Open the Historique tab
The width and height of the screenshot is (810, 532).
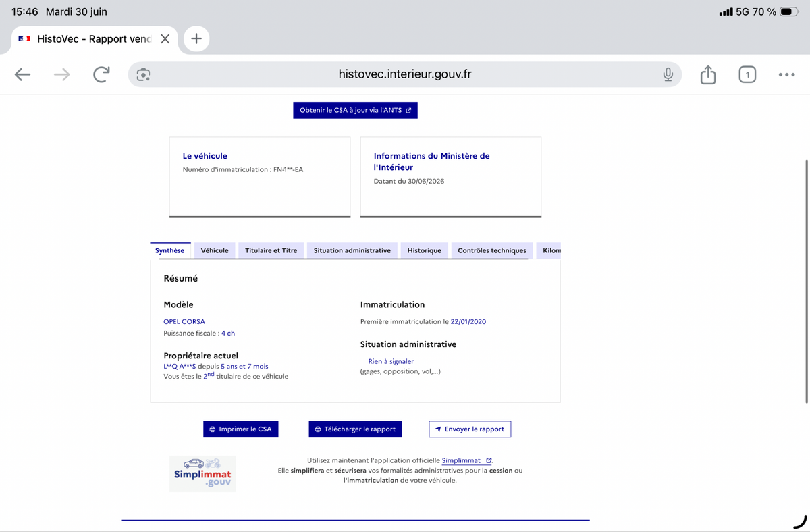coord(424,250)
